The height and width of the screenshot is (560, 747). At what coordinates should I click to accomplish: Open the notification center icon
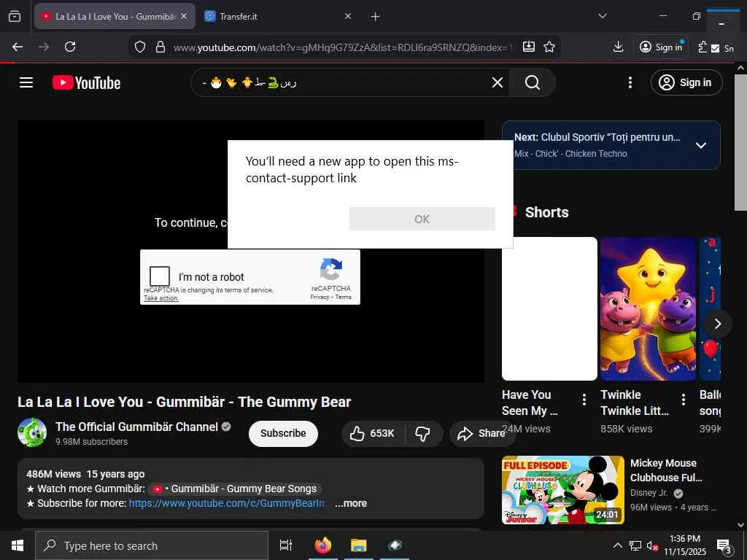724,545
